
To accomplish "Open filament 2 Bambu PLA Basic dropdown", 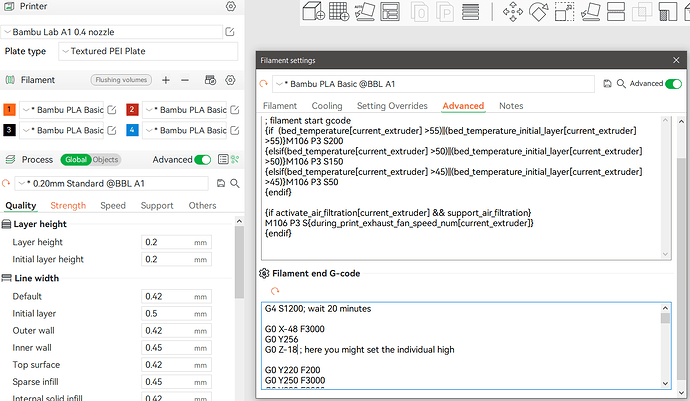I will tap(184, 110).
